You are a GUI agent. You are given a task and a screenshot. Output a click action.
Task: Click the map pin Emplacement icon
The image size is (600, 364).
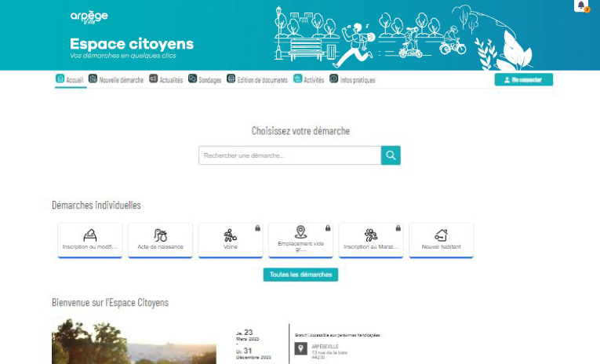tap(300, 231)
